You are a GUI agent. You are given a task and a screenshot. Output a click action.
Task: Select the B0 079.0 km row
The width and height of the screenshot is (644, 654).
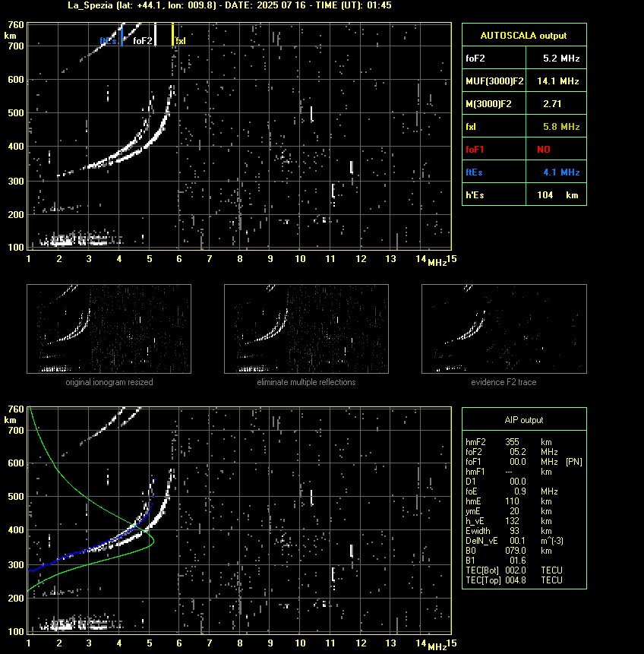[x=509, y=551]
